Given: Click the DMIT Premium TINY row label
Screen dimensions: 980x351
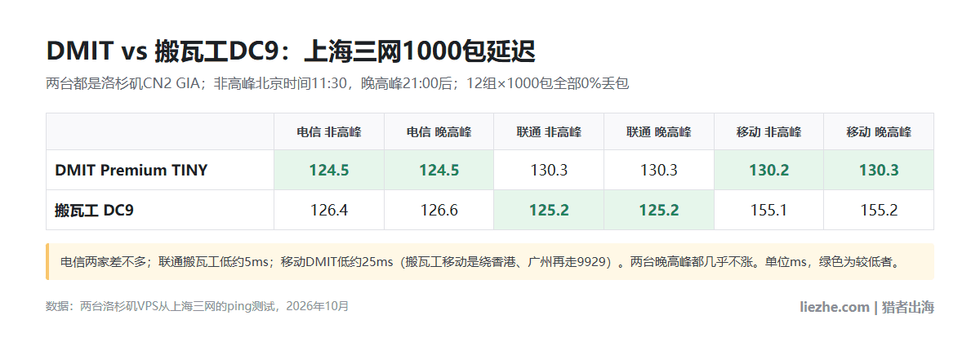Looking at the screenshot, I should point(131,170).
